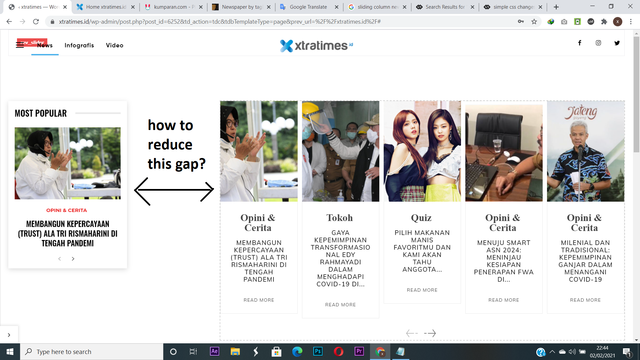Slide the carousel to next posts
This screenshot has height=360, width=640.
[430, 333]
